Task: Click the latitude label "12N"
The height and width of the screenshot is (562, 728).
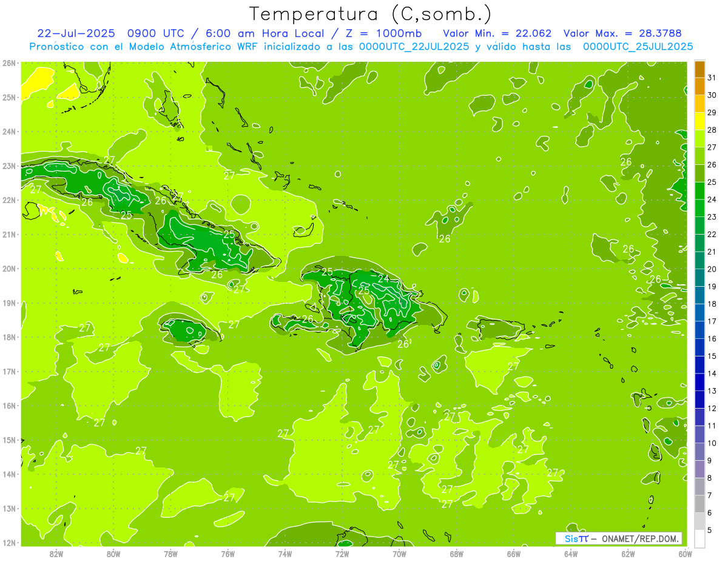Action: [9, 543]
